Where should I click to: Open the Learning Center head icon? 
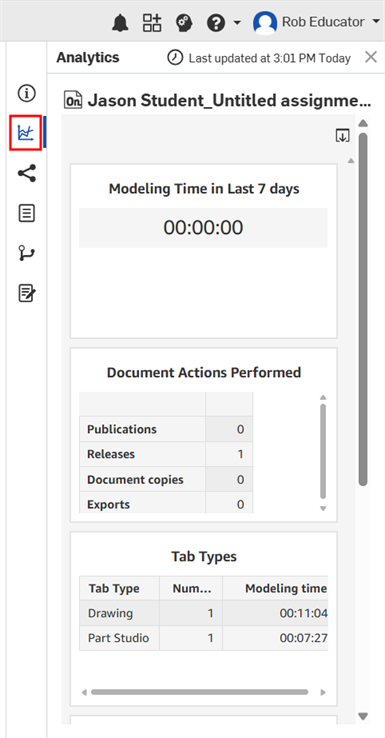point(184,22)
